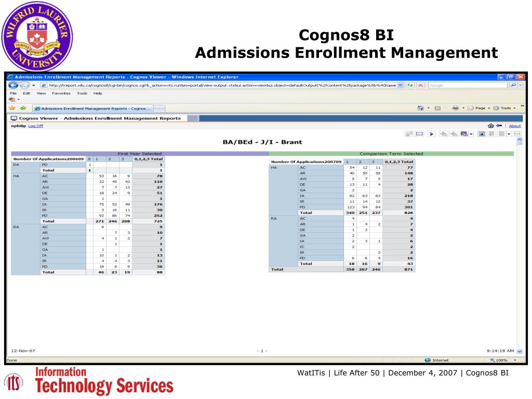
Task: Click the Cognos Viewer monitor icon
Action: pyautogui.click(x=14, y=118)
